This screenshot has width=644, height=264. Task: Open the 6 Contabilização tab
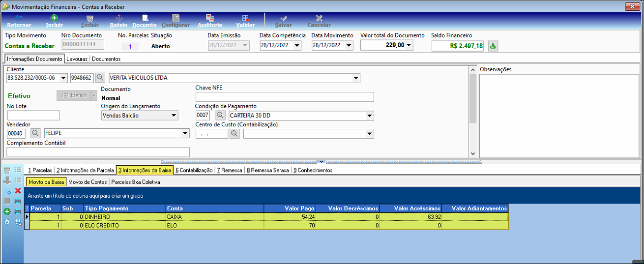pyautogui.click(x=194, y=170)
